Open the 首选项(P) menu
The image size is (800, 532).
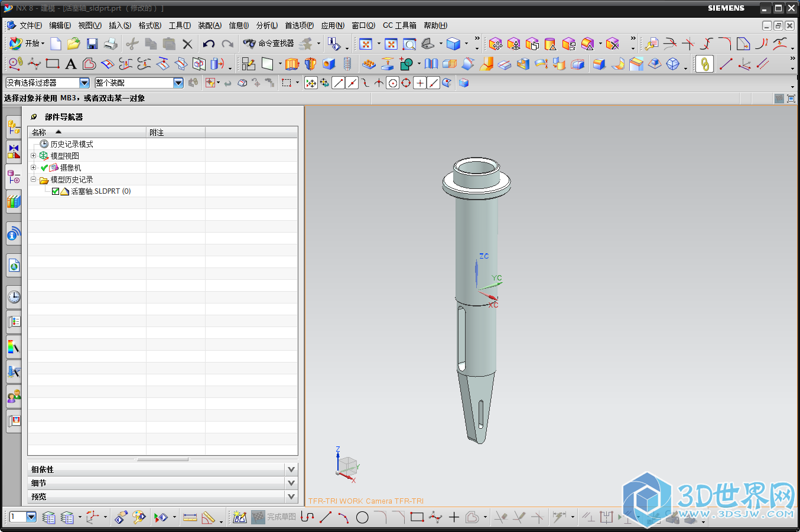click(299, 25)
